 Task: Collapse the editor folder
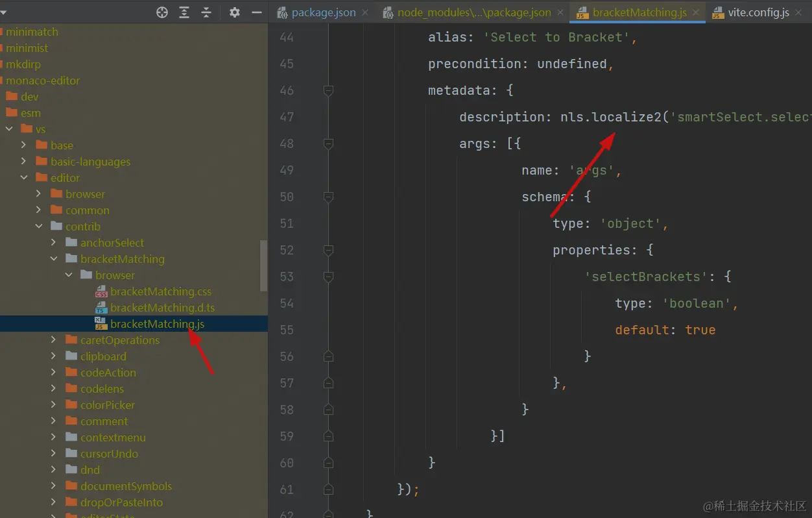(x=24, y=178)
